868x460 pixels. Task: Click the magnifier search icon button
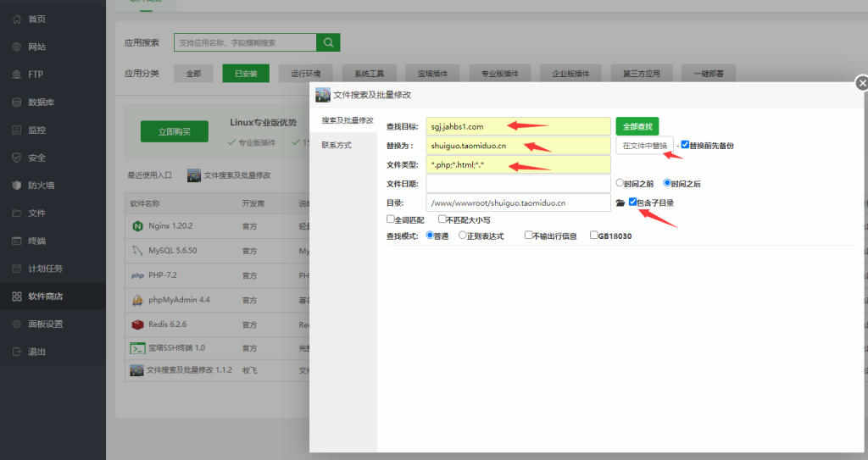(328, 42)
